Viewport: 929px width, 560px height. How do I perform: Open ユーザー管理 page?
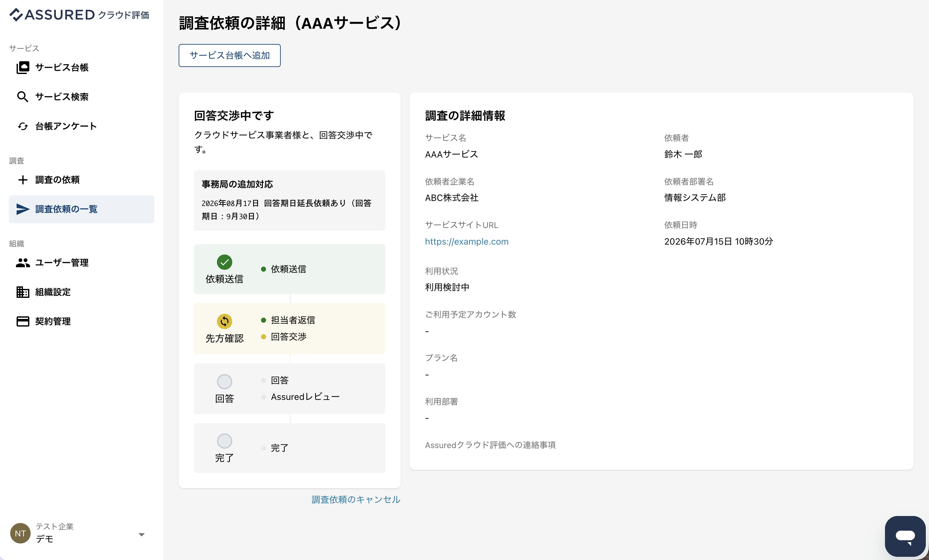(81, 263)
